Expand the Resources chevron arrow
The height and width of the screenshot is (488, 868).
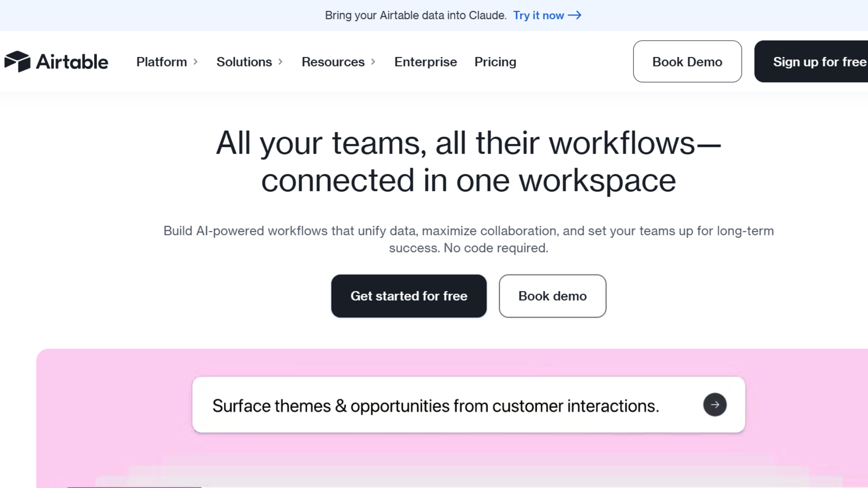click(373, 62)
